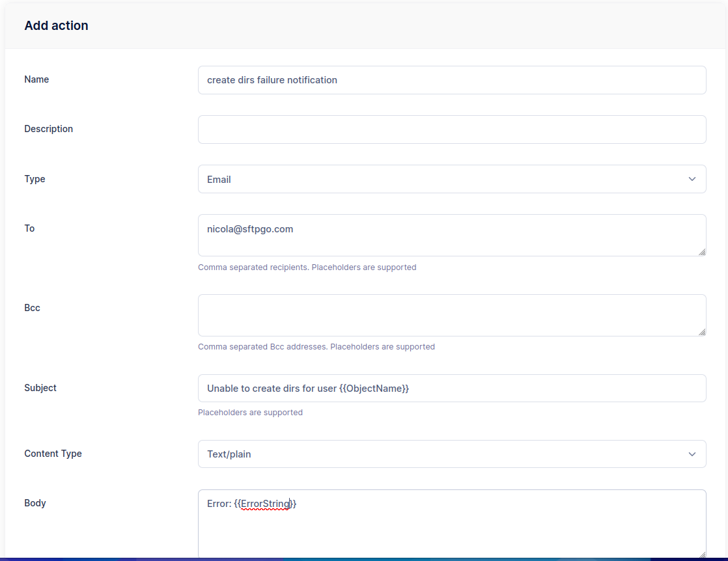Select the Bcc addresses text area
728x561 pixels.
[452, 314]
